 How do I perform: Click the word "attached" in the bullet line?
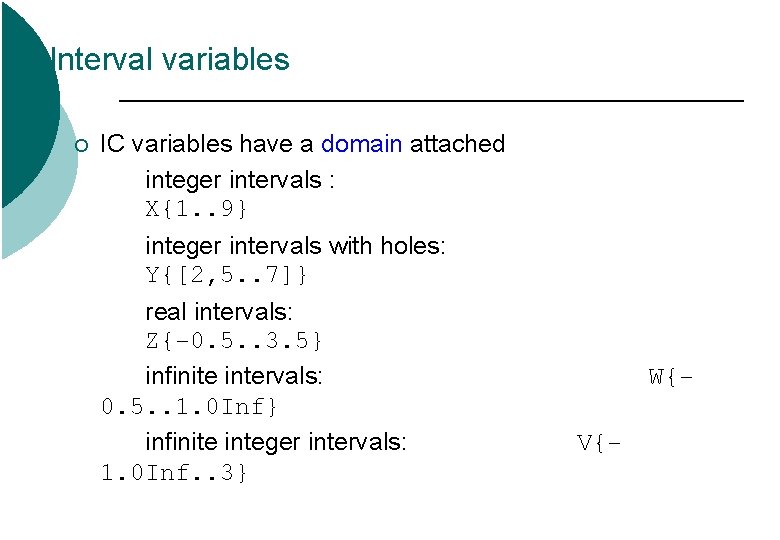pos(457,144)
